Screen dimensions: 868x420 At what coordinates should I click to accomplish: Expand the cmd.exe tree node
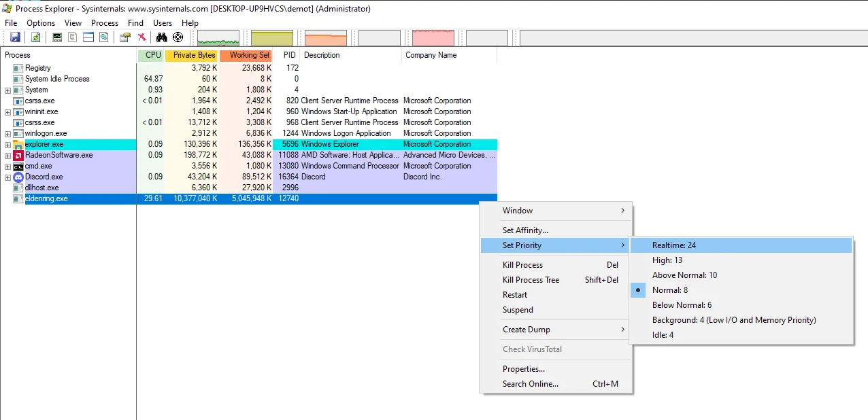(7, 167)
